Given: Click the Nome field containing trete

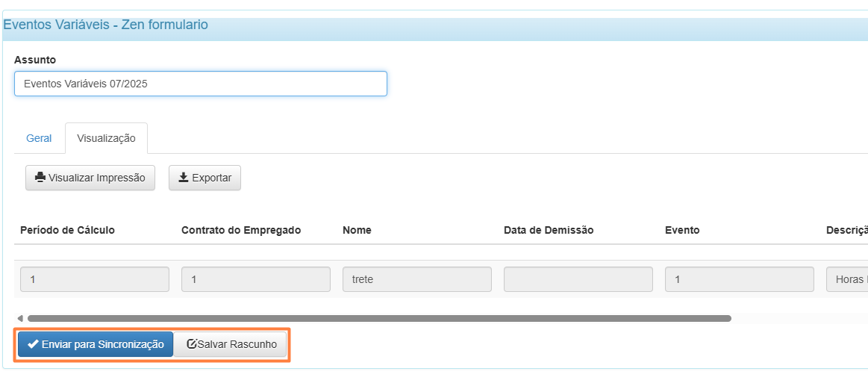Looking at the screenshot, I should pyautogui.click(x=417, y=279).
